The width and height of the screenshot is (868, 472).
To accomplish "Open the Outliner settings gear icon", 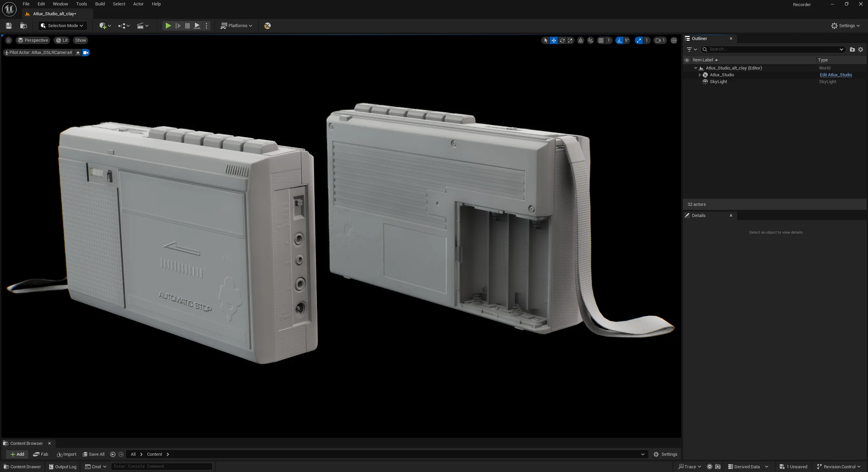I will click(861, 50).
